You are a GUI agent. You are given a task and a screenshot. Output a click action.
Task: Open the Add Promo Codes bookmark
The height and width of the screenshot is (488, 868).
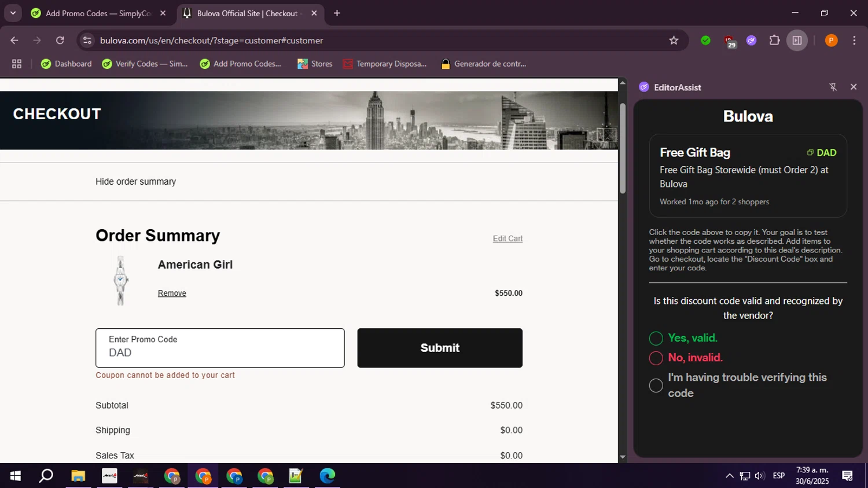pos(241,64)
